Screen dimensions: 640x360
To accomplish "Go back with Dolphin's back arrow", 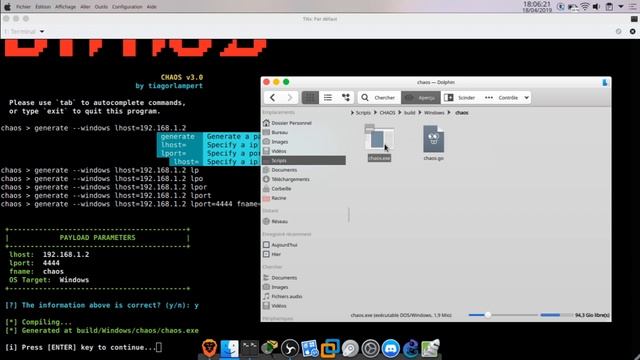I will 273,98.
